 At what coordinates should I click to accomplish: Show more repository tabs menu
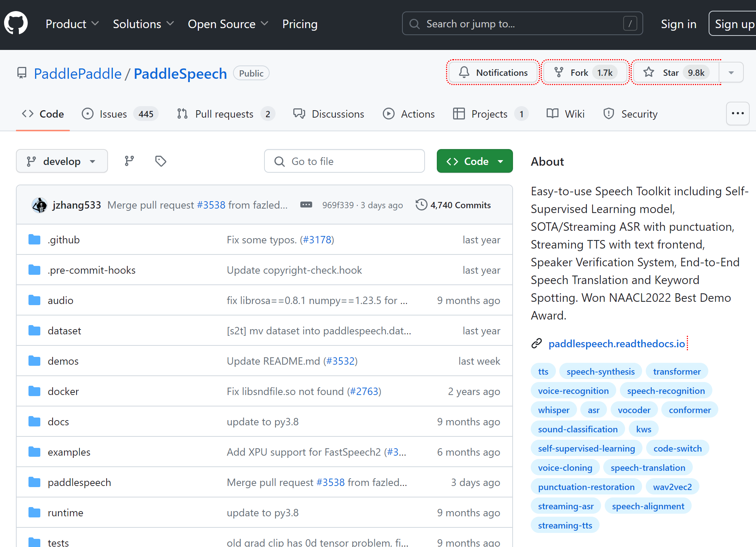pyautogui.click(x=738, y=114)
